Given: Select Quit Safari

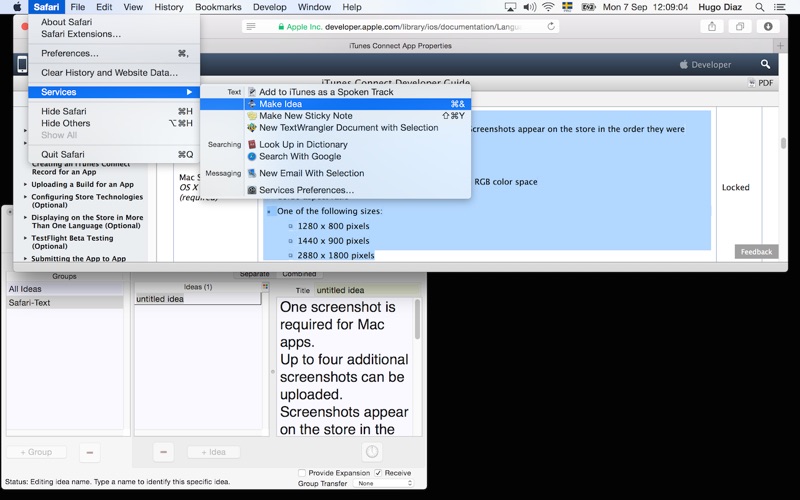Looking at the screenshot, I should pyautogui.click(x=114, y=154).
